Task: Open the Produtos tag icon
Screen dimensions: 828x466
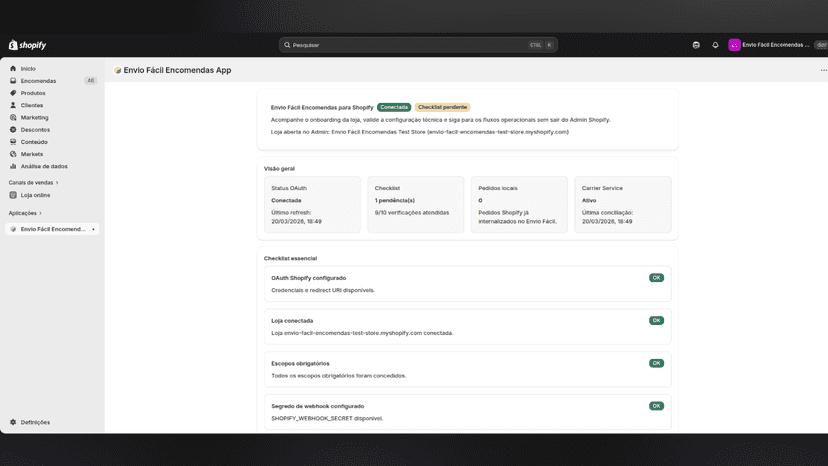Action: (13, 93)
